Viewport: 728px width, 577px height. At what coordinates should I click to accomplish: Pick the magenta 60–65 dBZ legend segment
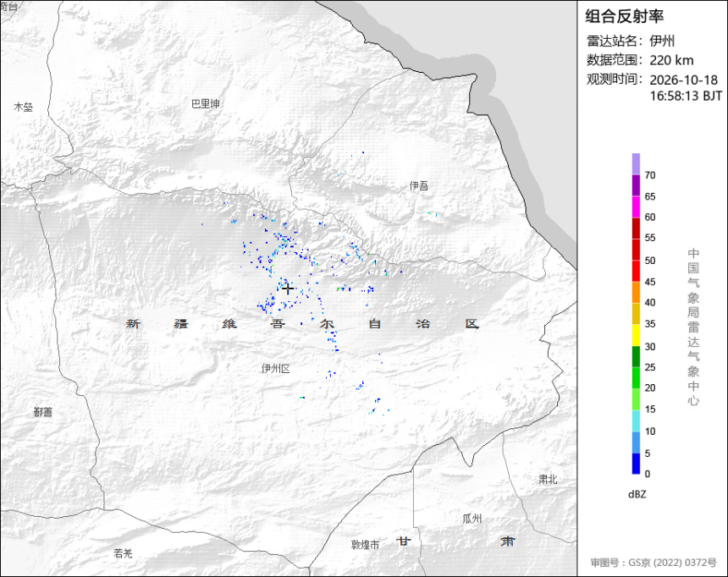click(x=636, y=206)
